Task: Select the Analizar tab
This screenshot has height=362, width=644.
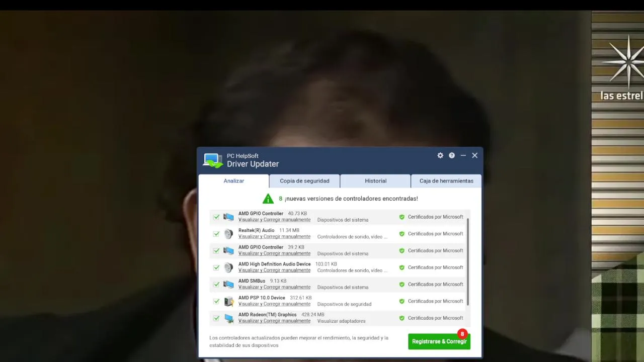Action: (x=233, y=181)
